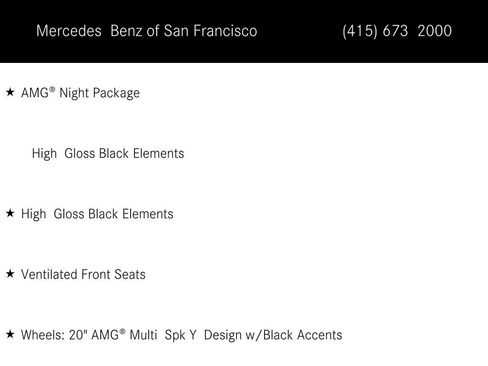Click "San Francisco" in the dealership title
Image resolution: width=488 pixels, height=366 pixels.
210,31
